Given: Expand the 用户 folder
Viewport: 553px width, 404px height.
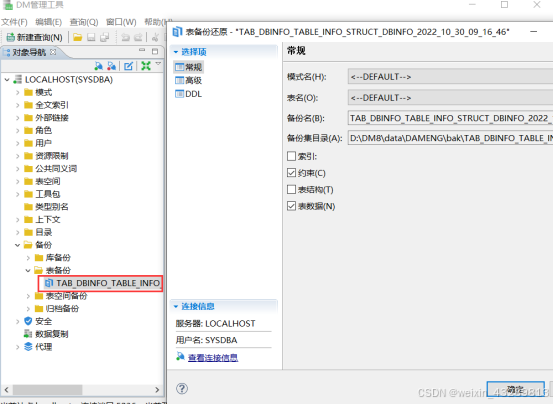Looking at the screenshot, I should [17, 143].
